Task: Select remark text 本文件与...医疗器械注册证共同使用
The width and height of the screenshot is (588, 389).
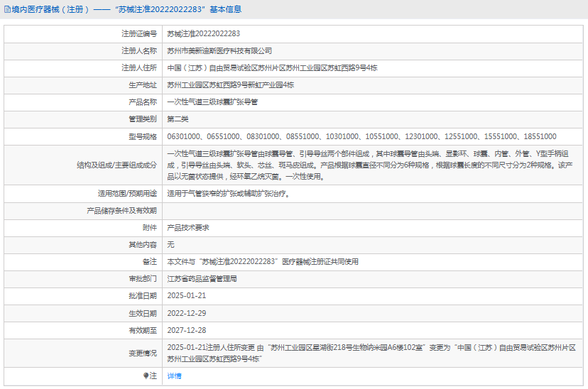Action: [x=263, y=262]
